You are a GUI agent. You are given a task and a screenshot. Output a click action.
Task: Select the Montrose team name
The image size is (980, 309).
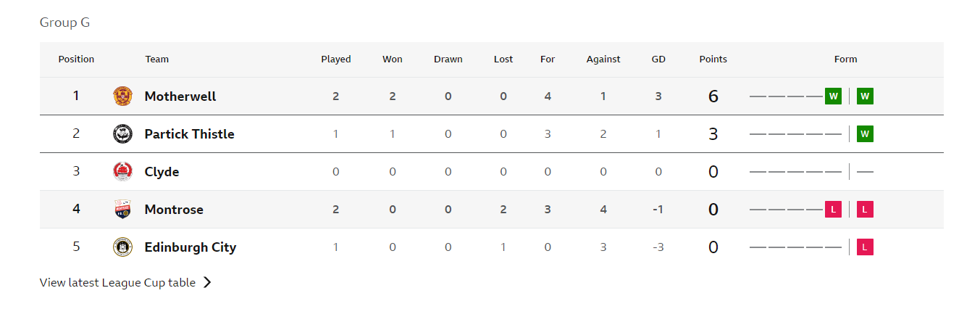tap(174, 209)
